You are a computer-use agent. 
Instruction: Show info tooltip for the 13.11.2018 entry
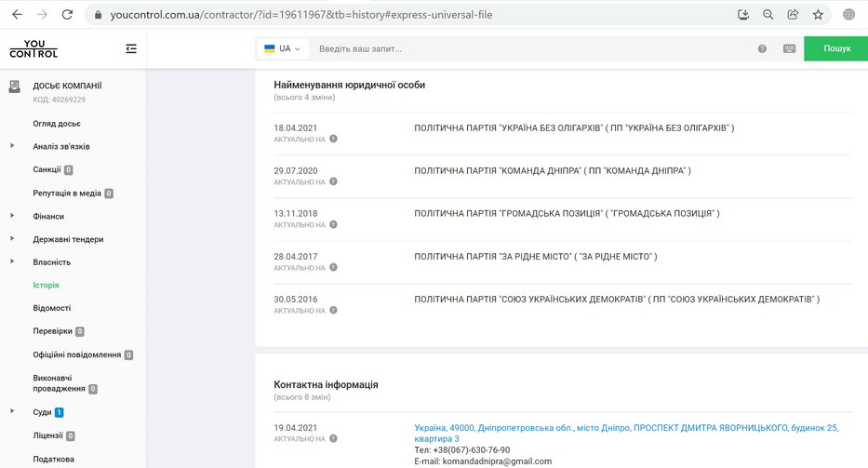(x=333, y=224)
